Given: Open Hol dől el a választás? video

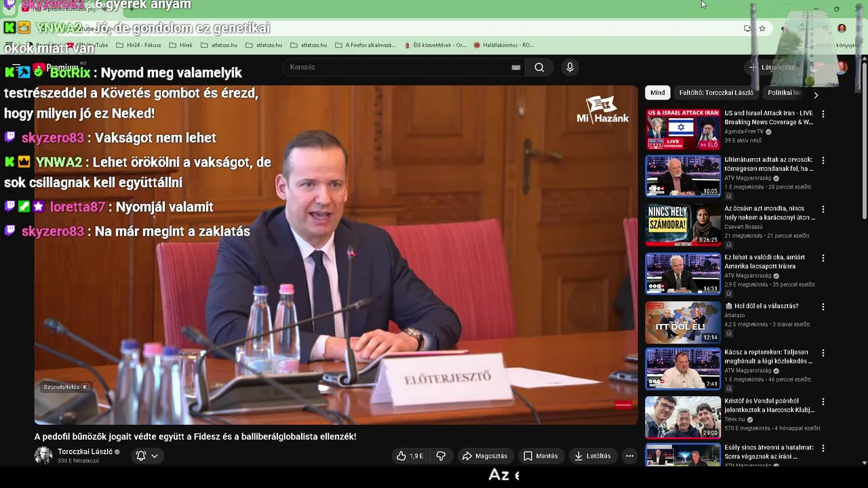Looking at the screenshot, I should [x=683, y=322].
